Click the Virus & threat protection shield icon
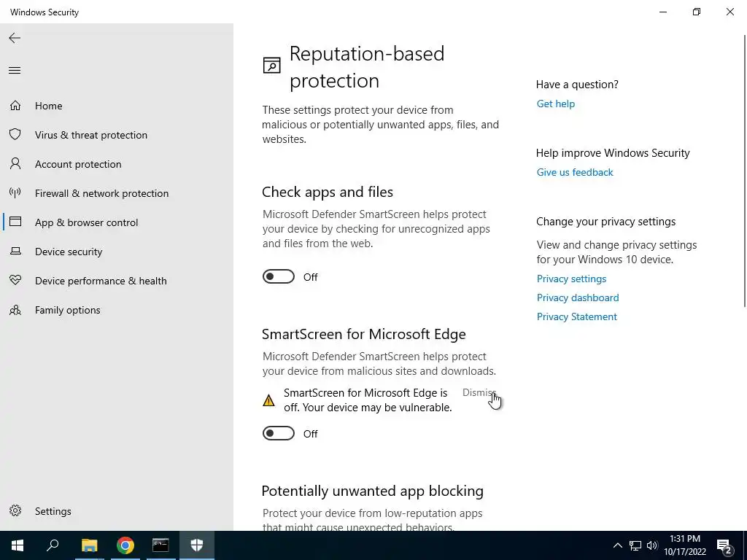Viewport: 747px width, 560px height. pyautogui.click(x=15, y=134)
